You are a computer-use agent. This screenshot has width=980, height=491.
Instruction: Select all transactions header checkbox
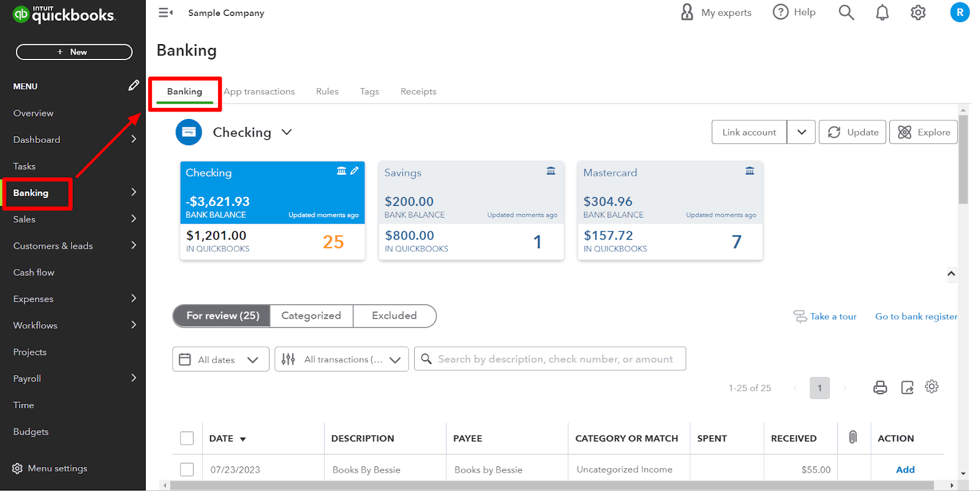point(187,438)
